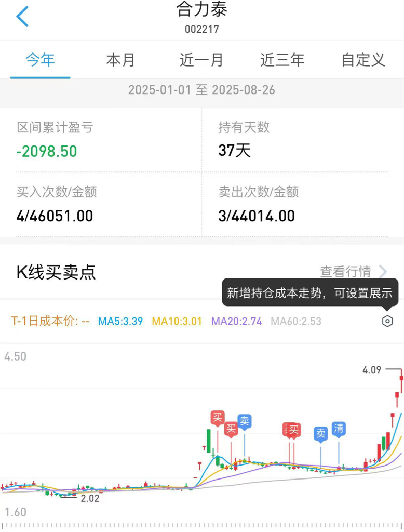Tap stock code 002217
404x532 pixels.
[202, 29]
